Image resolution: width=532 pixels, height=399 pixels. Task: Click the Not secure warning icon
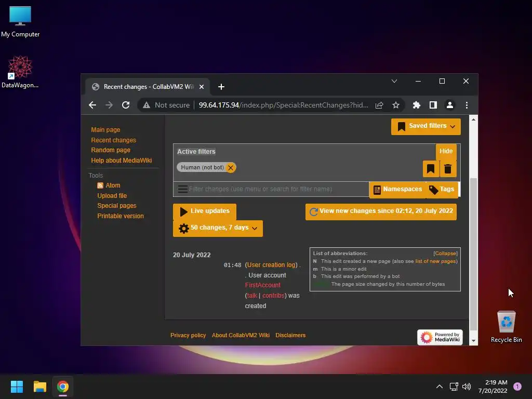pyautogui.click(x=146, y=105)
